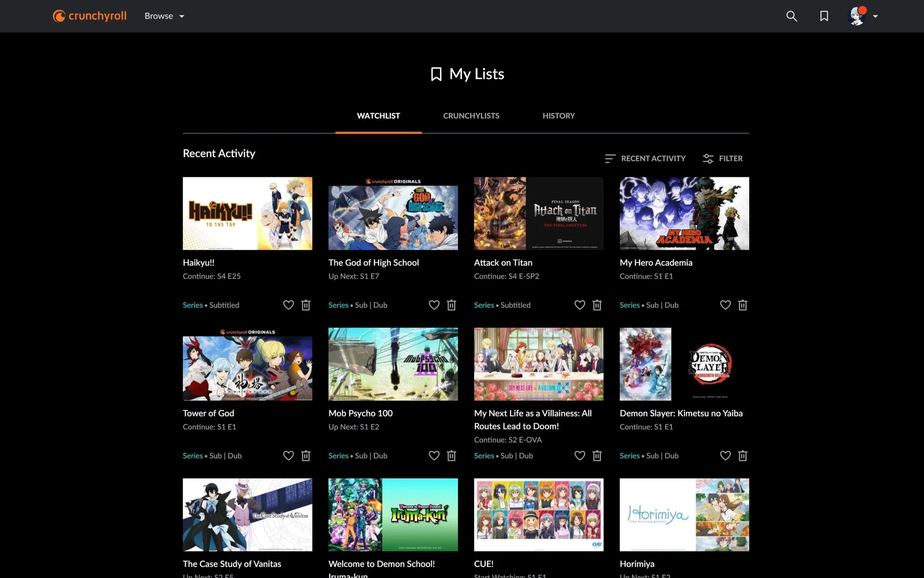Remove Demon Slayer via trash icon
This screenshot has width=924, height=578.
(x=742, y=456)
